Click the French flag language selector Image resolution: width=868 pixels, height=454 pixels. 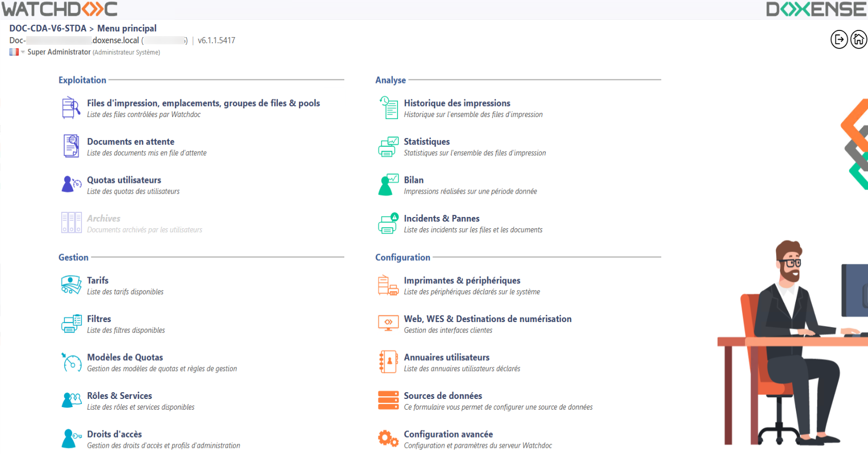(14, 52)
